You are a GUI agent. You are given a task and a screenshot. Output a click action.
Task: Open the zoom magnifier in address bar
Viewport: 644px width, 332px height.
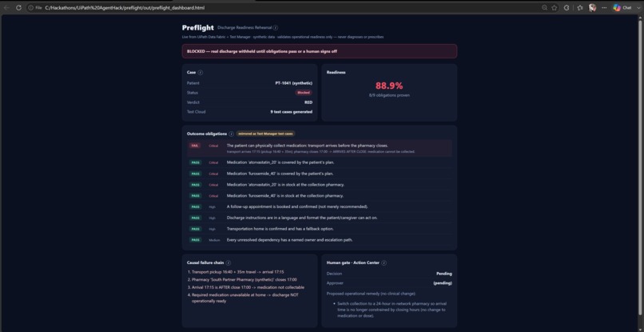click(544, 8)
